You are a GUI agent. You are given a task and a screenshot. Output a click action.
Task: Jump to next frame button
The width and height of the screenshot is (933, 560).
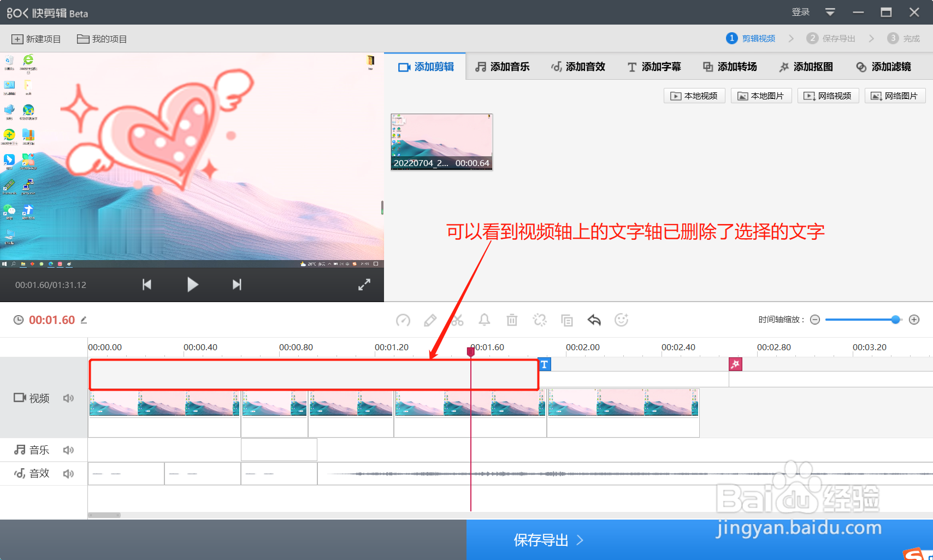[x=237, y=285]
